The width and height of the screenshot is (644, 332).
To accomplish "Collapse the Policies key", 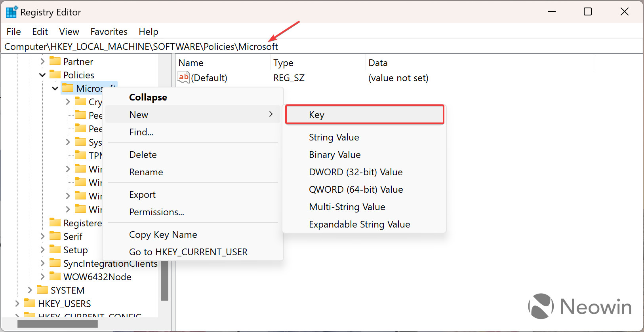I will coord(42,75).
